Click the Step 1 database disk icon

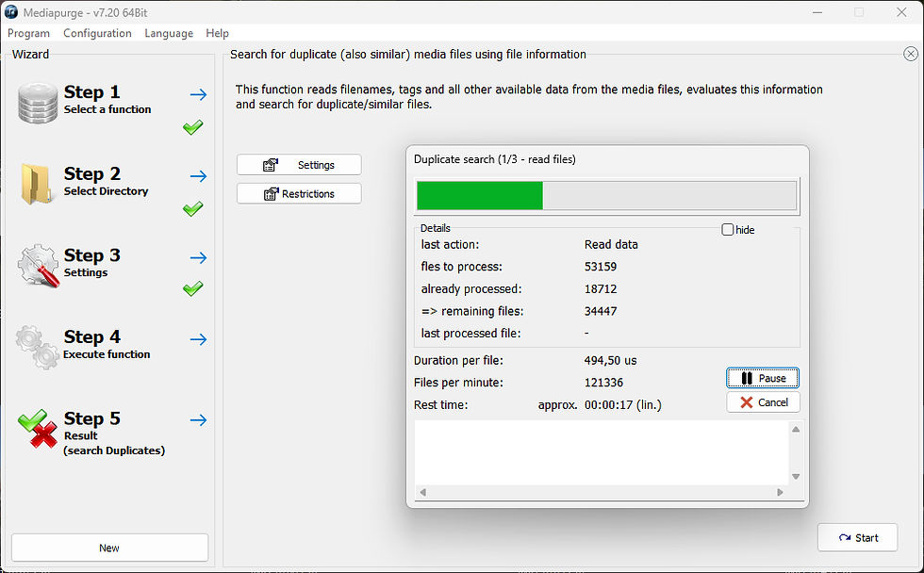pyautogui.click(x=38, y=103)
